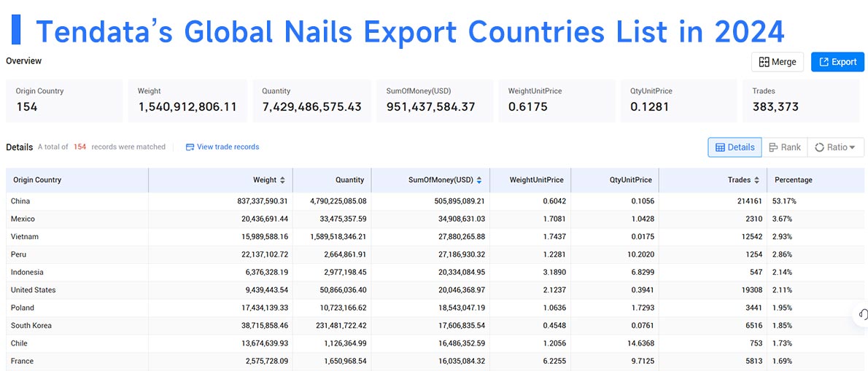Select the Vietnam origin country cell

[x=25, y=237]
